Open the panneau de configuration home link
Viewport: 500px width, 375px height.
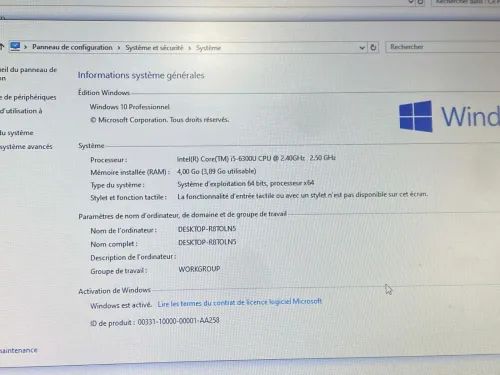[x=28, y=74]
